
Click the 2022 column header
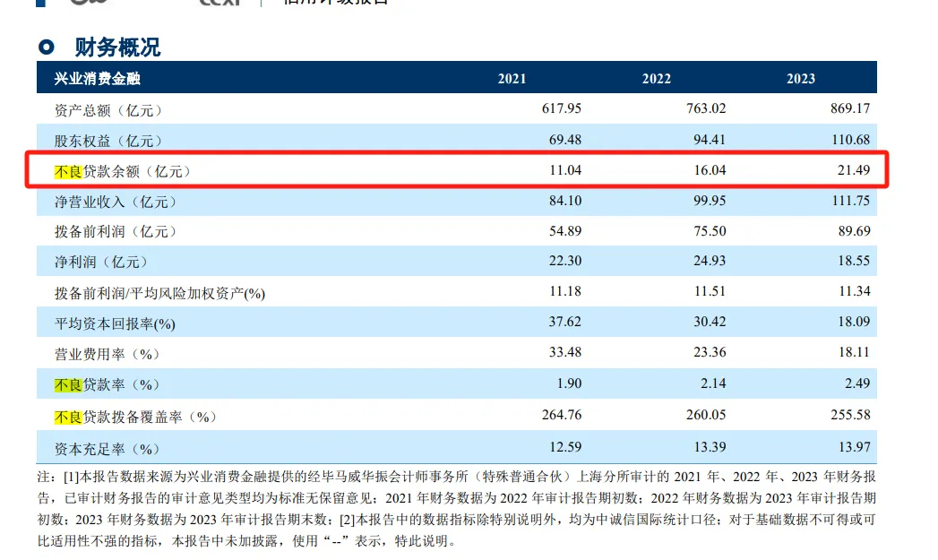tap(656, 78)
